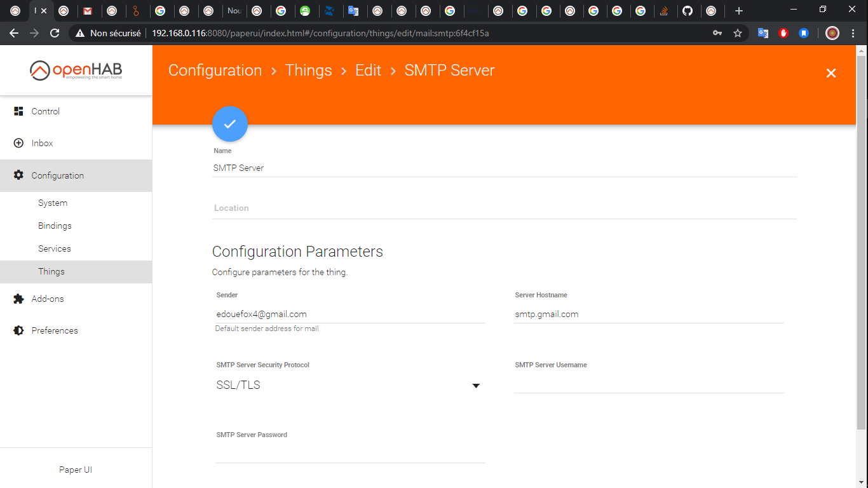
Task: Open the Chrome profile avatar
Action: (832, 33)
